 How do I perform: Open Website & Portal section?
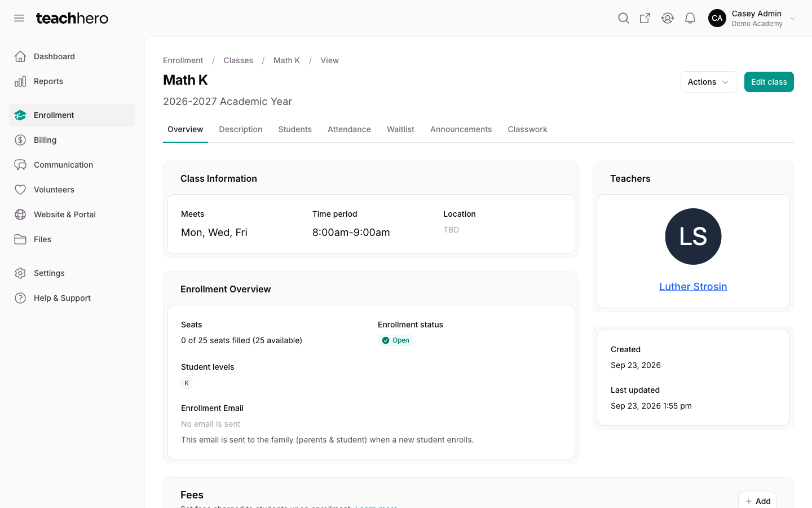(x=72, y=214)
